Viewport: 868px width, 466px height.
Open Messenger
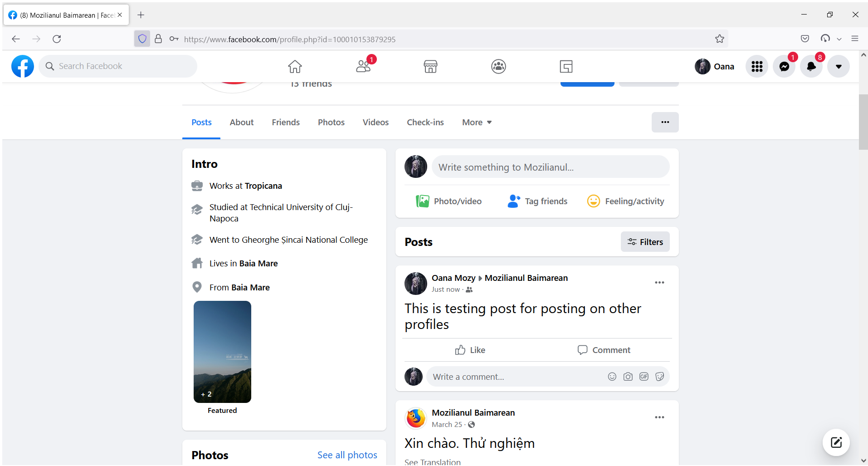tap(784, 66)
